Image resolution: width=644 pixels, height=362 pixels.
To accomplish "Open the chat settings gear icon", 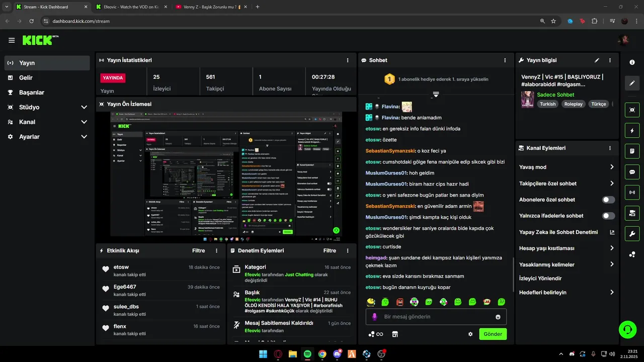I will point(470,334).
